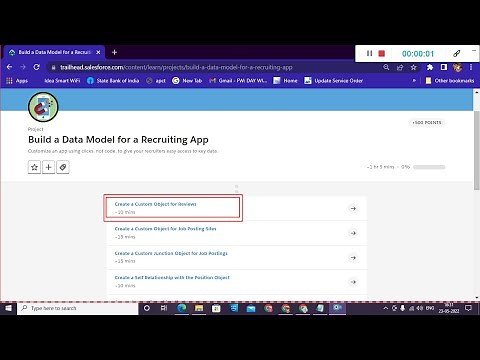The image size is (480, 360).
Task: Select the Build a Data Model browser tab
Action: (54, 52)
